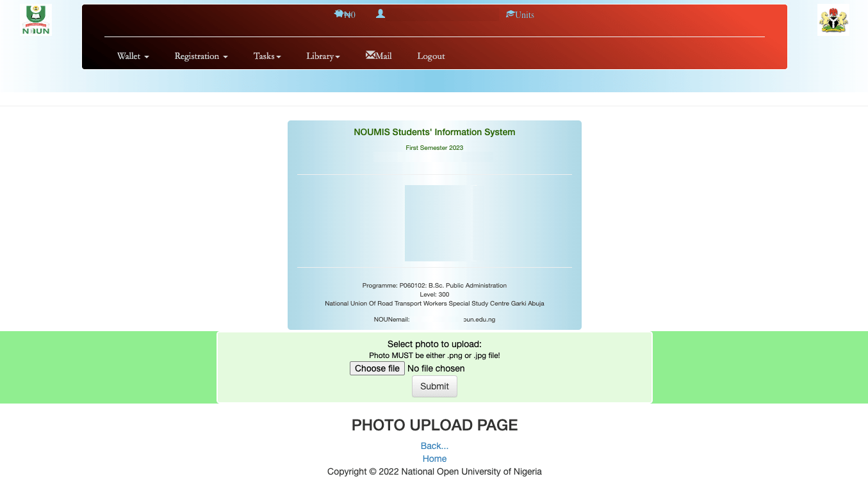Open the Wallet dropdown menu
Viewport: 868px width, 490px height.
[x=133, y=56]
